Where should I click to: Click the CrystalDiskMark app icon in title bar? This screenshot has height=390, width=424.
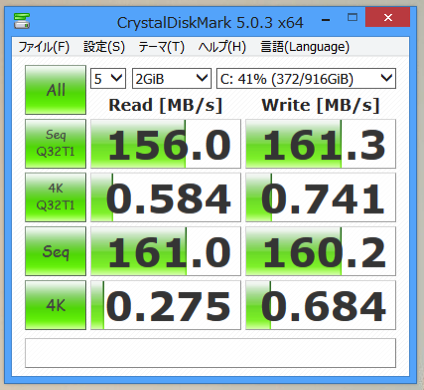click(x=22, y=21)
